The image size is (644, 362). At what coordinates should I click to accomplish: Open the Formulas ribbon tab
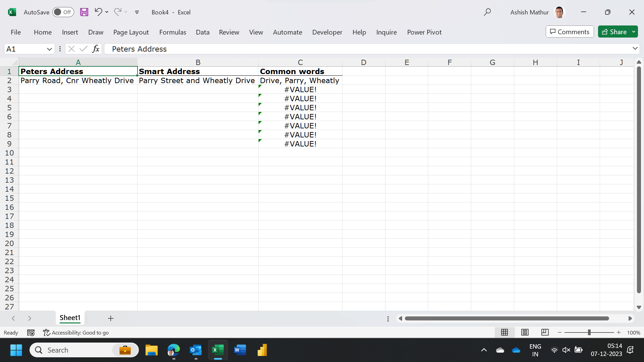[x=172, y=32]
